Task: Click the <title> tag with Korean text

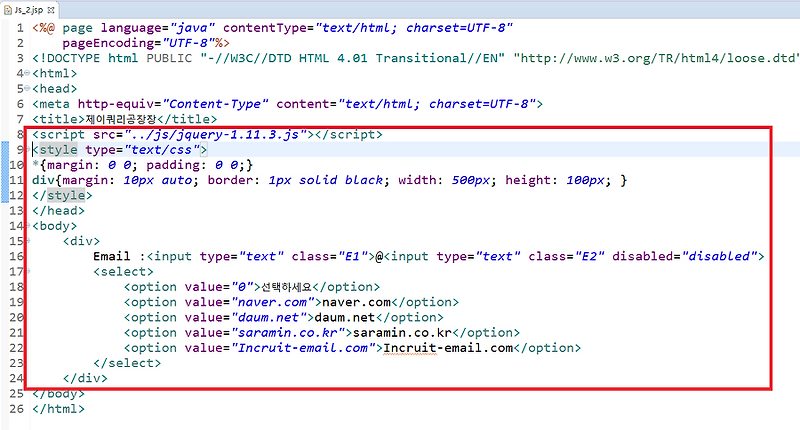Action: pos(124,119)
